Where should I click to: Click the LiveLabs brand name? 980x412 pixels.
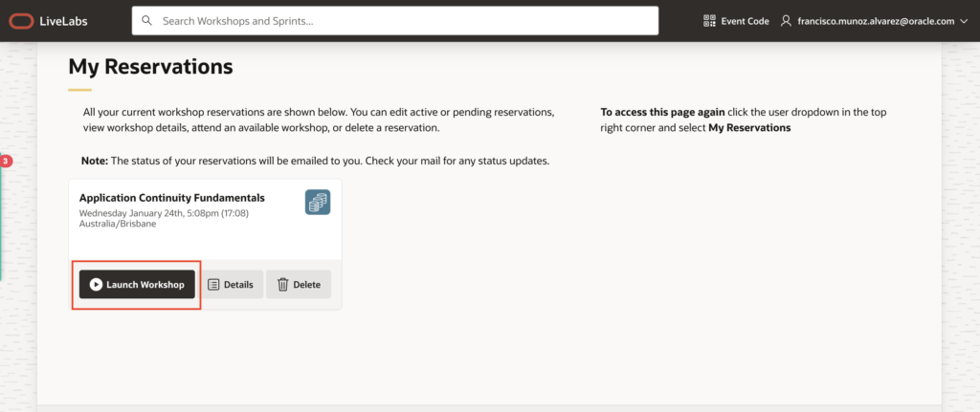(65, 21)
